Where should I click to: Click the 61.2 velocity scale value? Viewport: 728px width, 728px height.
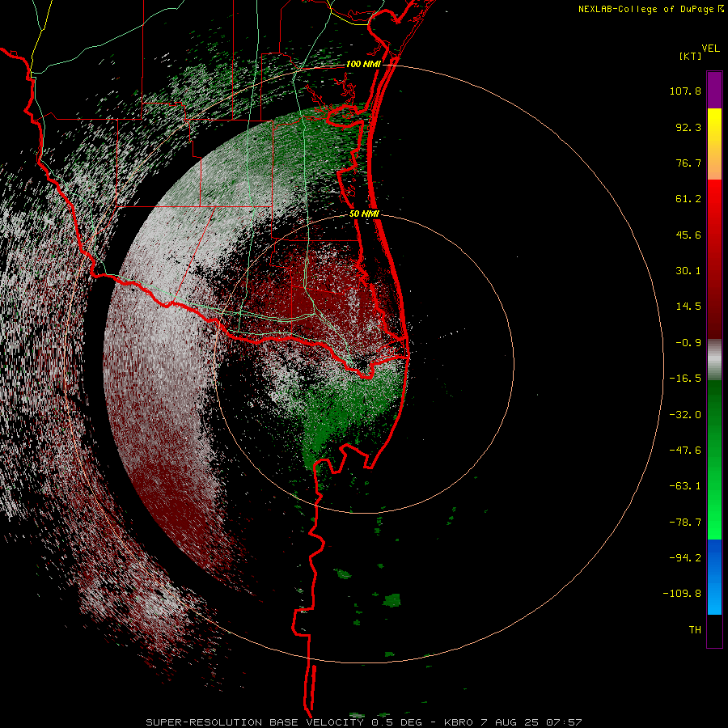688,199
